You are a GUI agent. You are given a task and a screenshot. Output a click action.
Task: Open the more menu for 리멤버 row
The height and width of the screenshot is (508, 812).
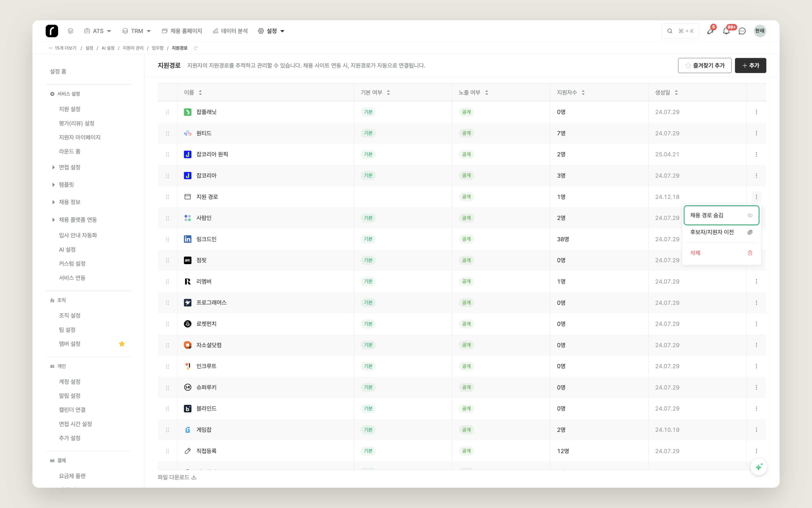756,282
